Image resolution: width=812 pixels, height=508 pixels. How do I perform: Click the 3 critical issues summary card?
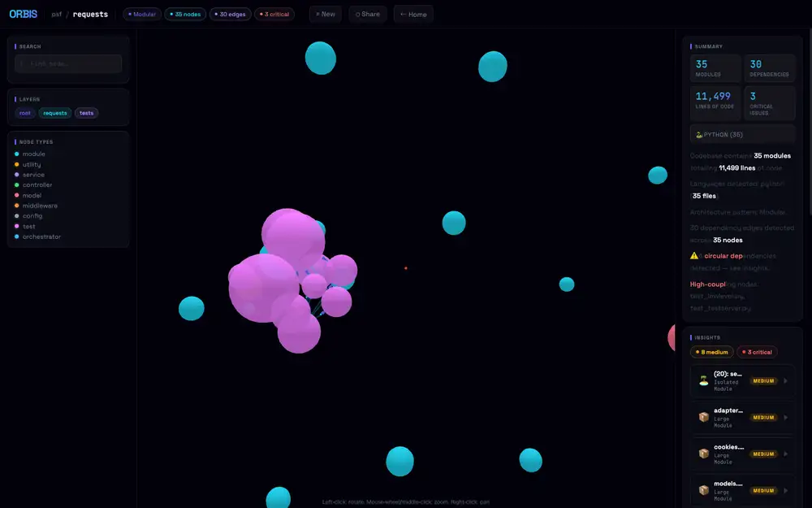coord(770,103)
